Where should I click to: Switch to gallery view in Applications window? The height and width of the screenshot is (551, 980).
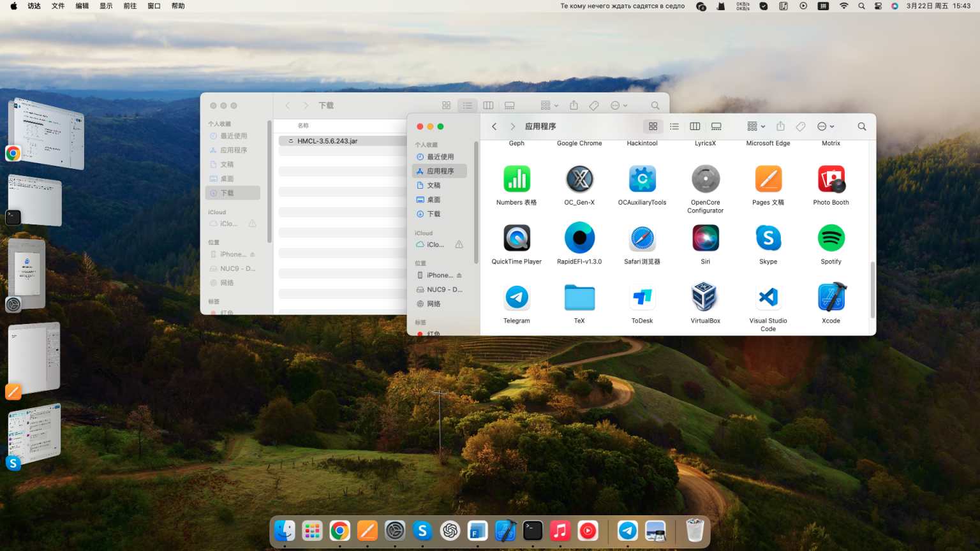(716, 126)
